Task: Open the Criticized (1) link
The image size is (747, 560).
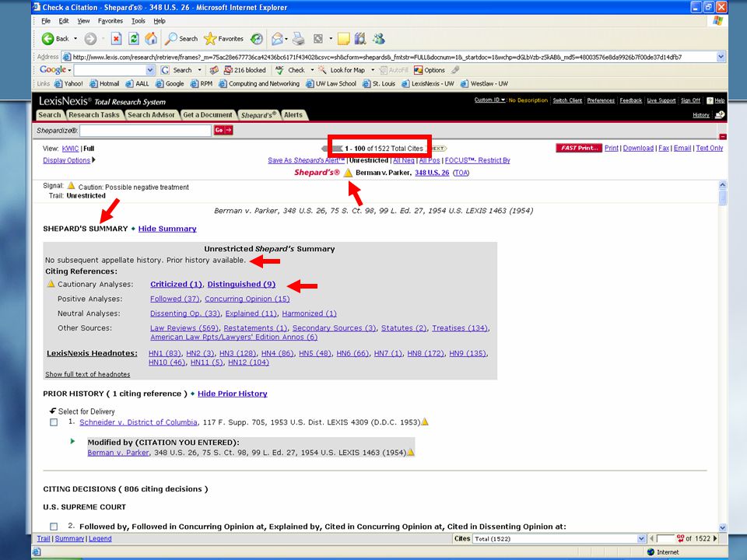Action: pos(177,285)
